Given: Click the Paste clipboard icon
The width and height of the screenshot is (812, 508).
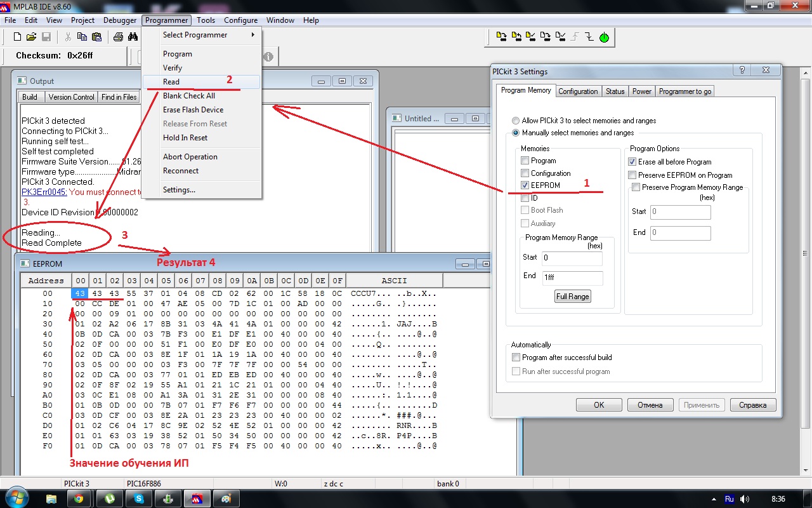Looking at the screenshot, I should 96,37.
